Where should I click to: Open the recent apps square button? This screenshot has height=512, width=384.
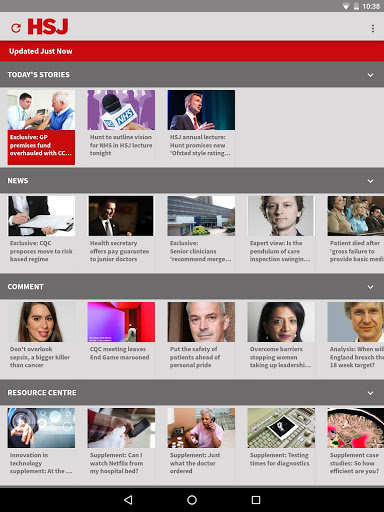click(x=256, y=500)
